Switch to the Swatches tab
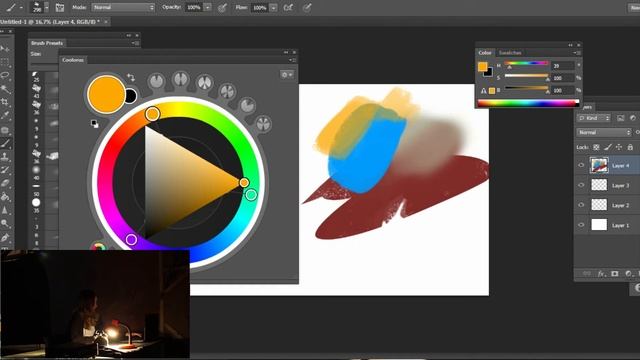 [510, 53]
